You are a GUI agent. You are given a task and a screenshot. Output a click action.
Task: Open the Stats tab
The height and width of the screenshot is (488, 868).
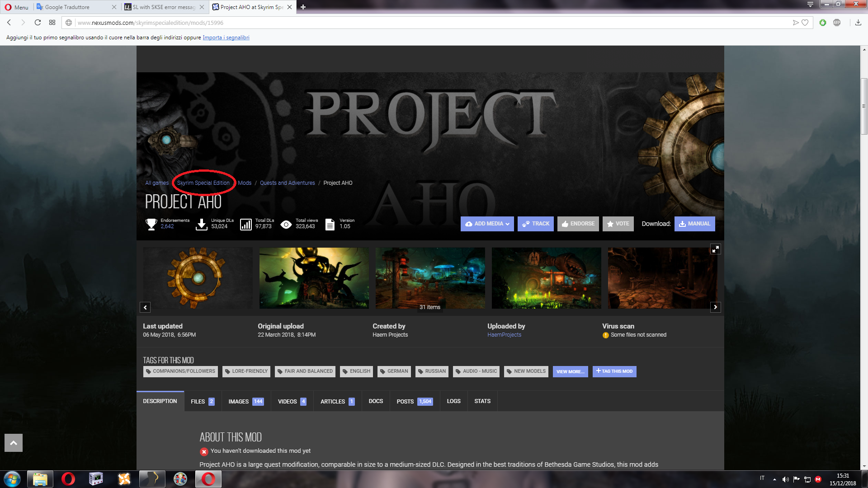482,401
